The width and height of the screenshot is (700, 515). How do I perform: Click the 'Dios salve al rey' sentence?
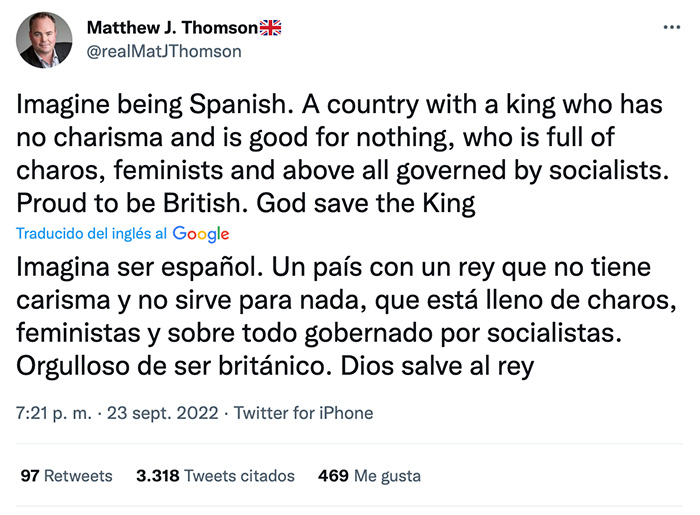437,366
